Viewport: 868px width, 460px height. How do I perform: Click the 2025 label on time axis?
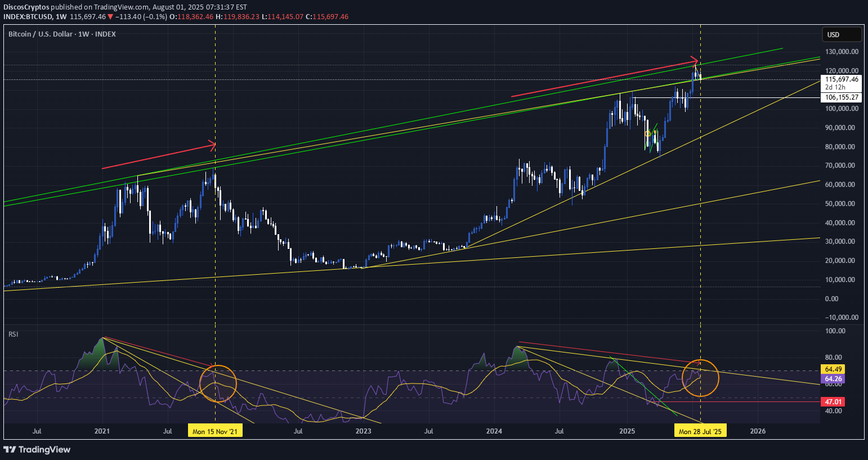(x=627, y=431)
